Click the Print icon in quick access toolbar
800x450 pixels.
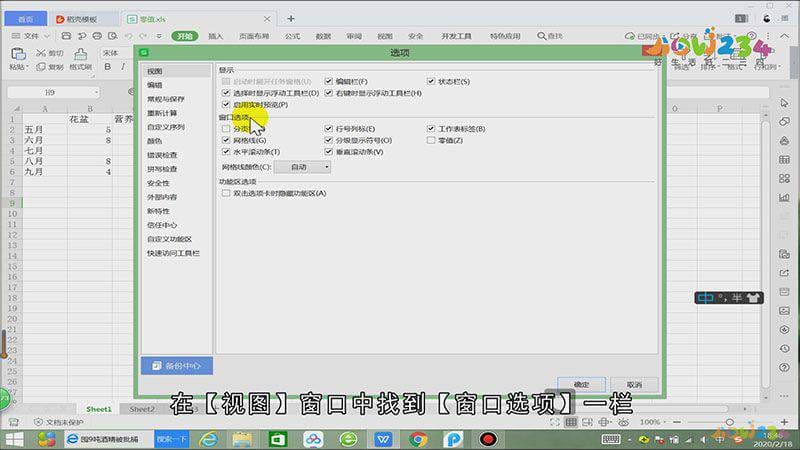(x=97, y=36)
